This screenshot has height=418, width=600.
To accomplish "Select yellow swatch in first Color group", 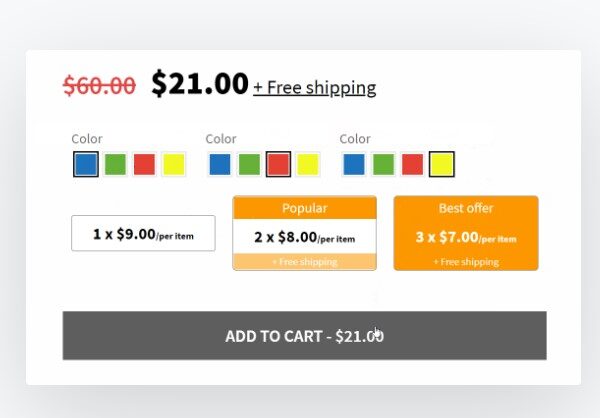I will pos(174,164).
